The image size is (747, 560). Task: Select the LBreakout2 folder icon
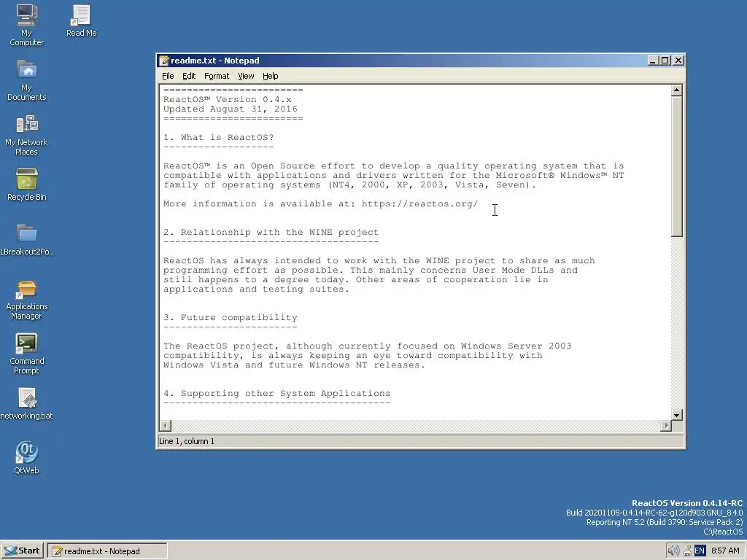pos(27,239)
